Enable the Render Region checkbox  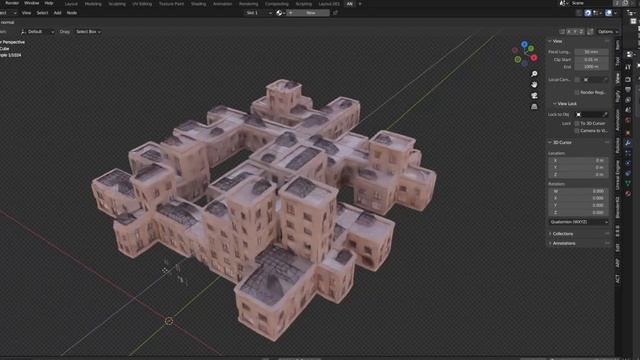577,93
